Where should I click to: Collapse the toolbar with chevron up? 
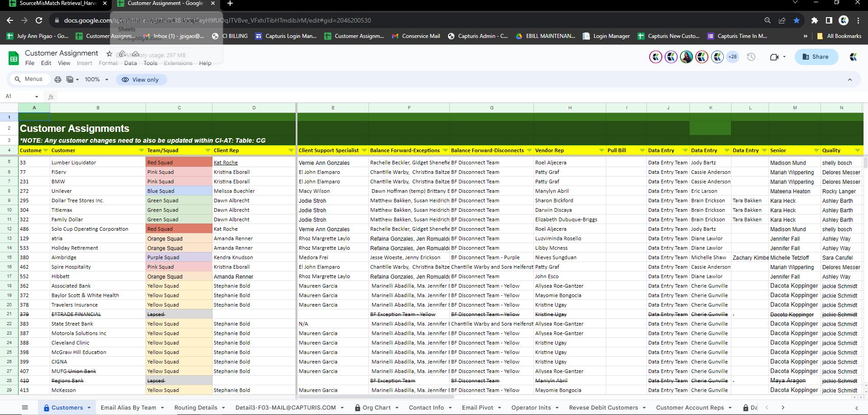(x=850, y=79)
